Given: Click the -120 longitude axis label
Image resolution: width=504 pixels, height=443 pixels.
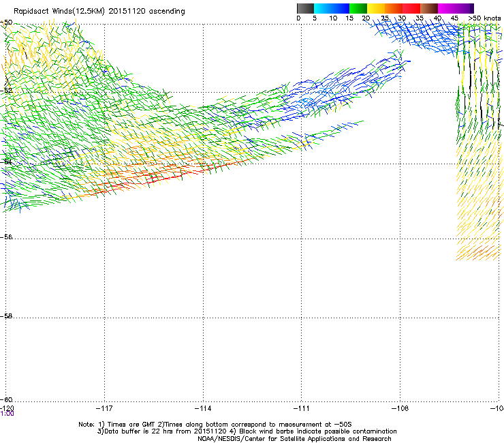Looking at the screenshot, I should (7, 408).
